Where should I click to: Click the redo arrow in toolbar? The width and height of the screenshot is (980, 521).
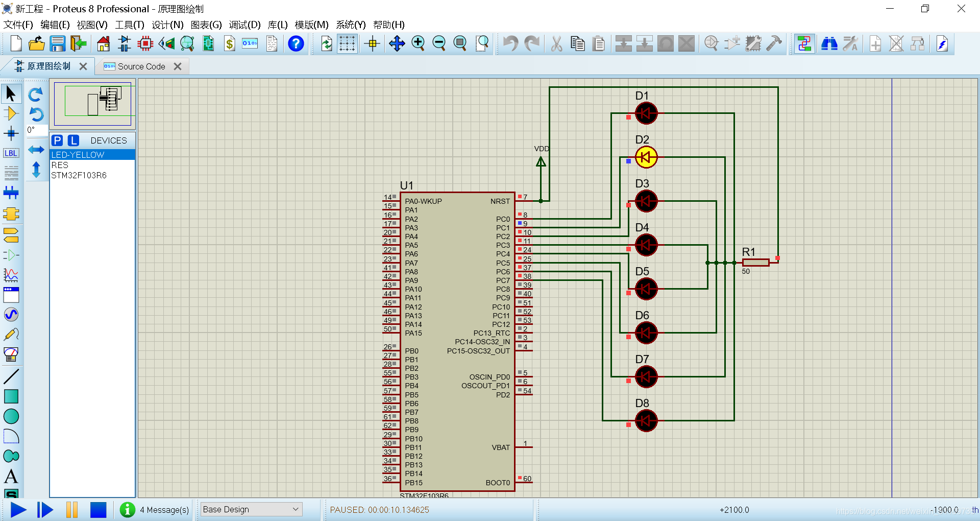[532, 44]
